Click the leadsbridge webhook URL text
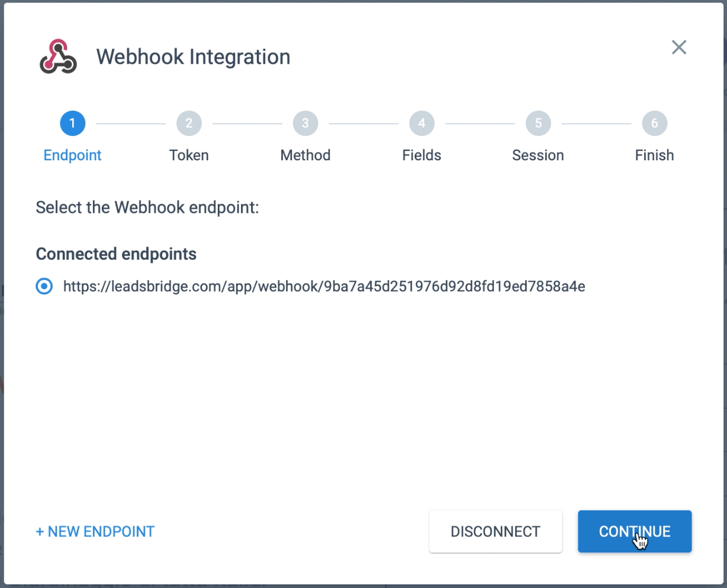The height and width of the screenshot is (588, 727). 324,287
